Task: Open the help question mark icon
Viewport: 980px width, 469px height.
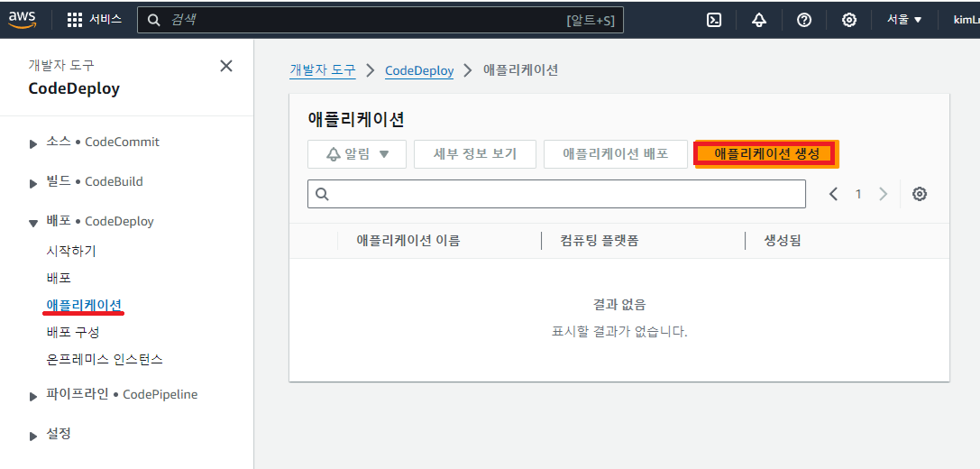Action: (x=804, y=20)
